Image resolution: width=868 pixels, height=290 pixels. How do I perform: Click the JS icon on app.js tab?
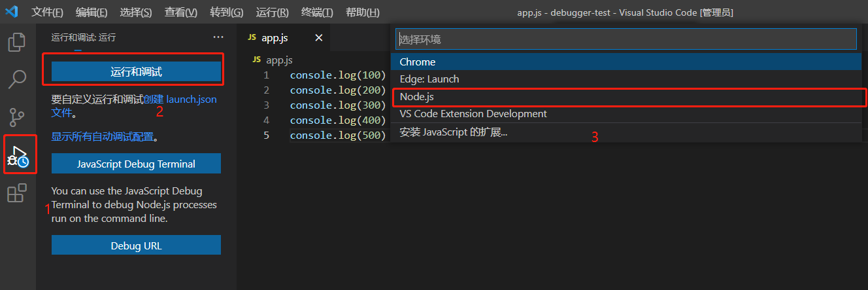(252, 37)
